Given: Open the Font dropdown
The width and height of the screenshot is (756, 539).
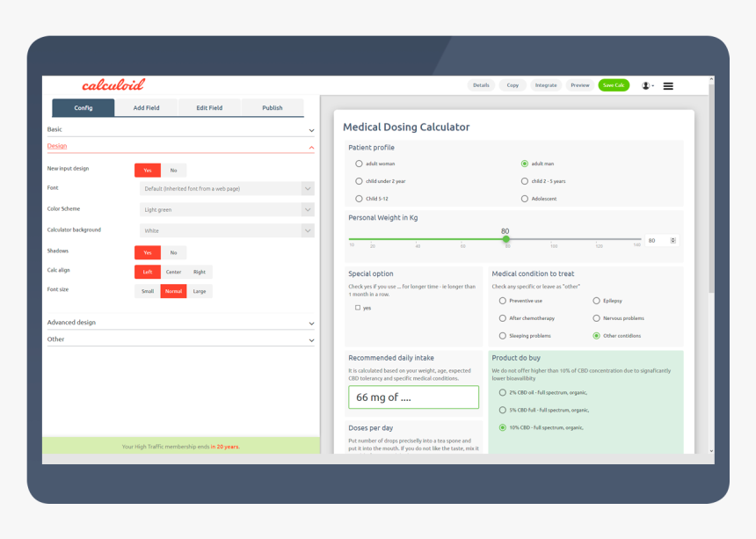Looking at the screenshot, I should [227, 188].
